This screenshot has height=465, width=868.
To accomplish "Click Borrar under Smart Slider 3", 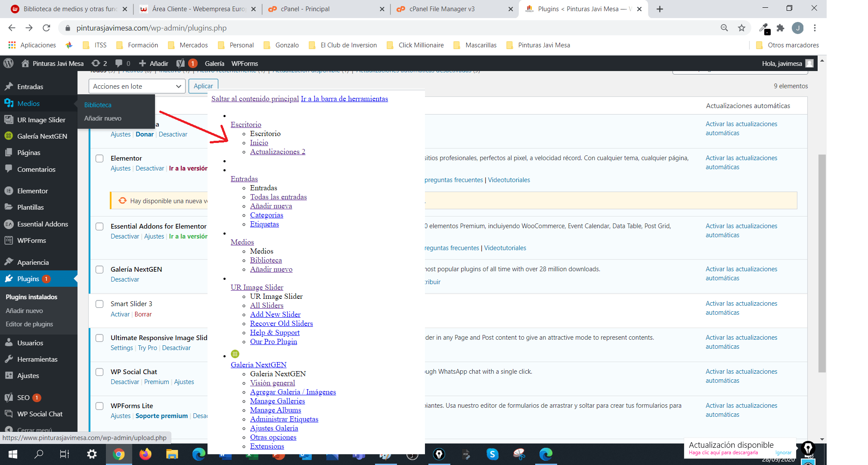I will pyautogui.click(x=143, y=314).
